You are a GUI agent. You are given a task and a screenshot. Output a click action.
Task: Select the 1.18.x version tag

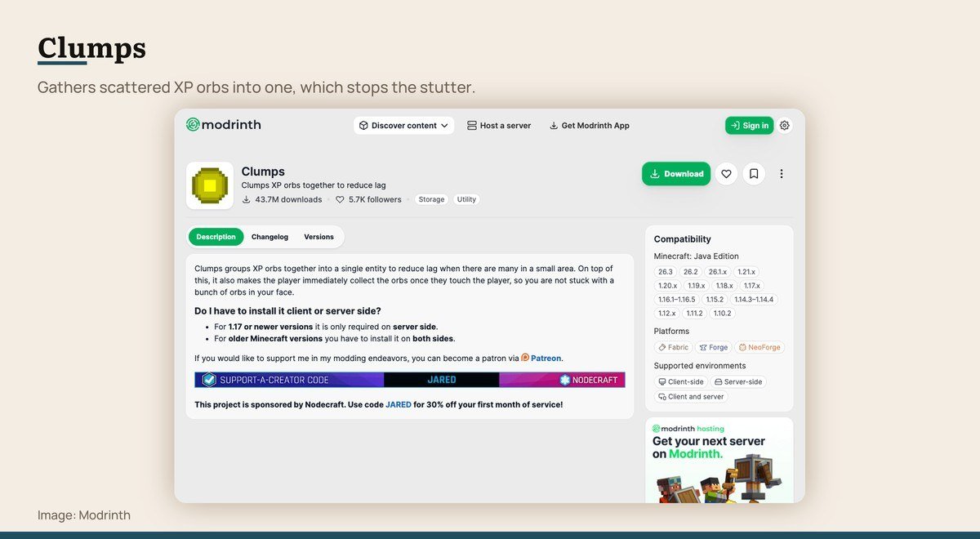tap(724, 286)
